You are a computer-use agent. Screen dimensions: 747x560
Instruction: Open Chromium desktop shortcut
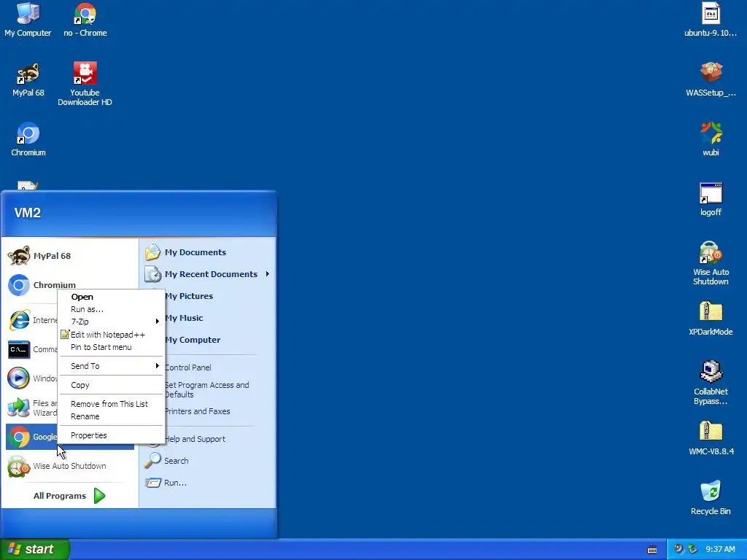[28, 139]
